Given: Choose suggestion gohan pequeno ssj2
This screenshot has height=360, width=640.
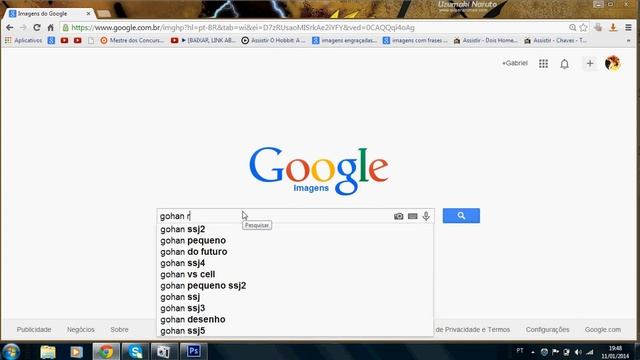Looking at the screenshot, I should 295,286.
